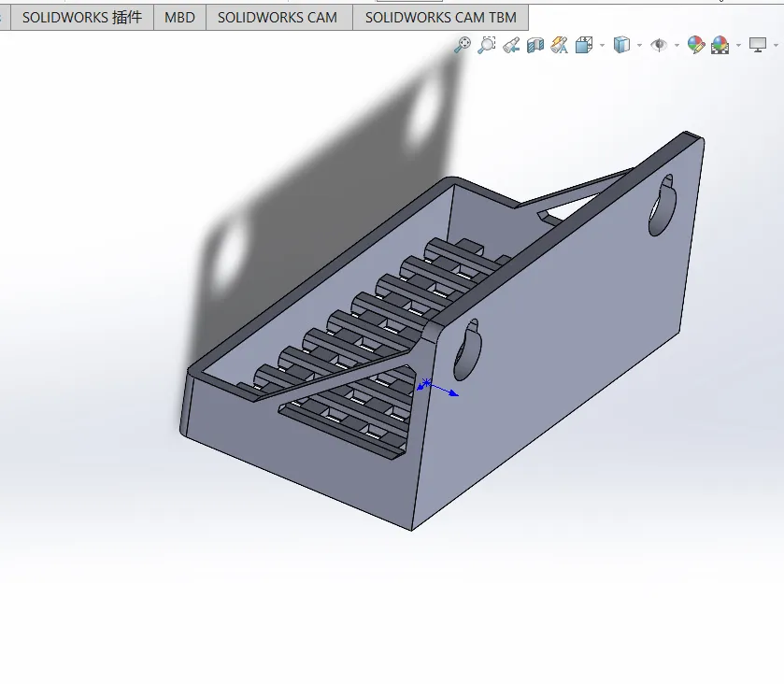Activate the Zoom to Area tool
The width and height of the screenshot is (784, 684).
[x=487, y=45]
